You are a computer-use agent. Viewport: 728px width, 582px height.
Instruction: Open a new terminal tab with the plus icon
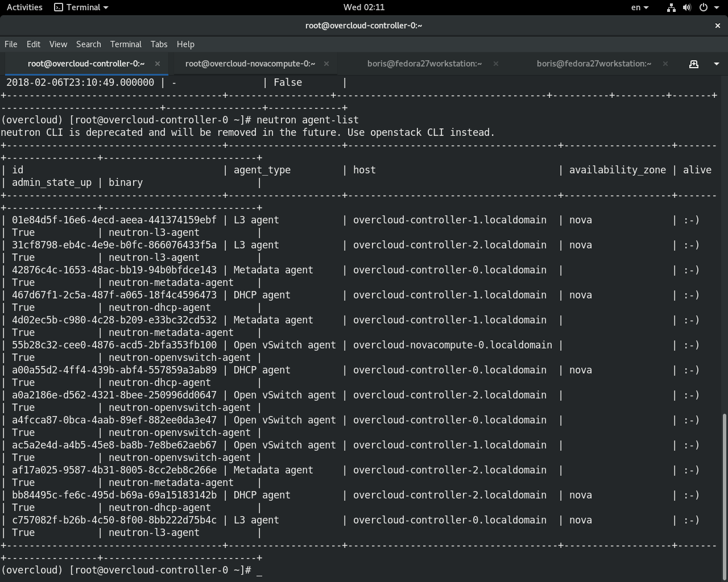click(694, 64)
